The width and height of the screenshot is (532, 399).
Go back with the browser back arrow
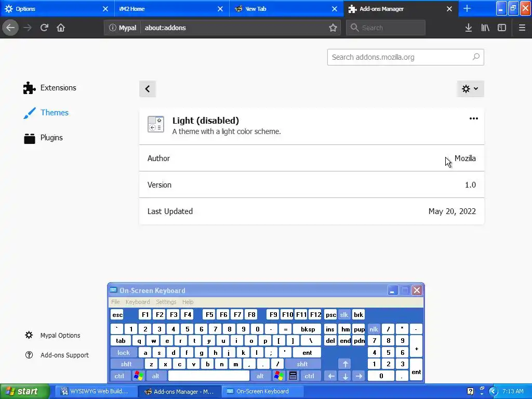tap(10, 28)
